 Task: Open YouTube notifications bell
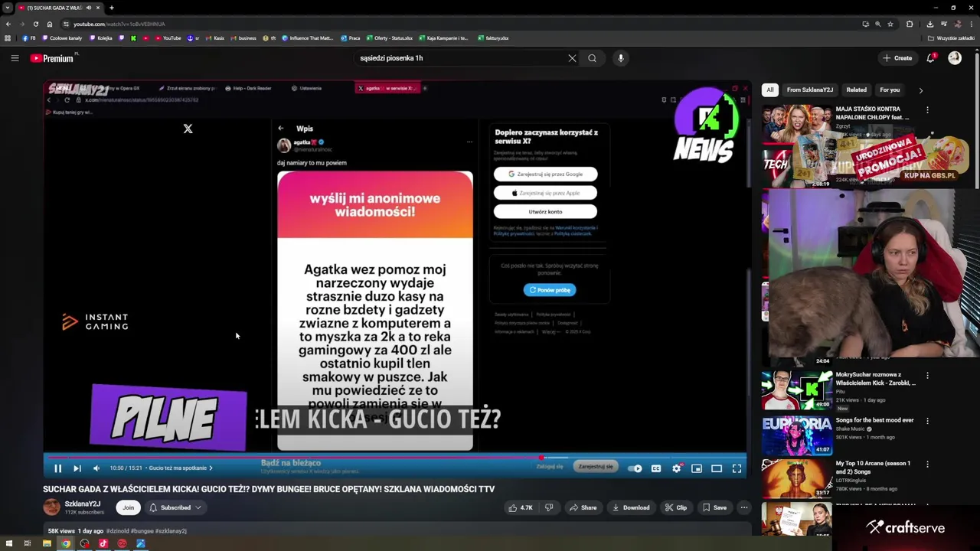click(931, 58)
